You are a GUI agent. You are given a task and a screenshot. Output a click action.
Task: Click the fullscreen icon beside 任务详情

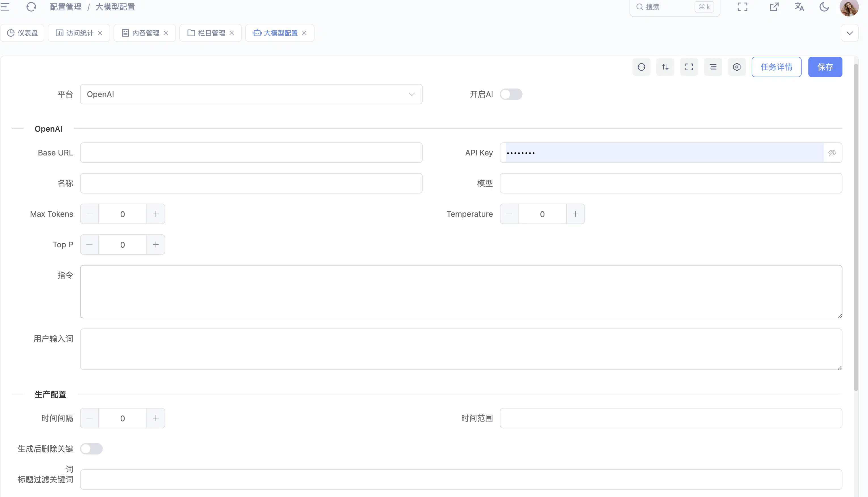coord(689,67)
